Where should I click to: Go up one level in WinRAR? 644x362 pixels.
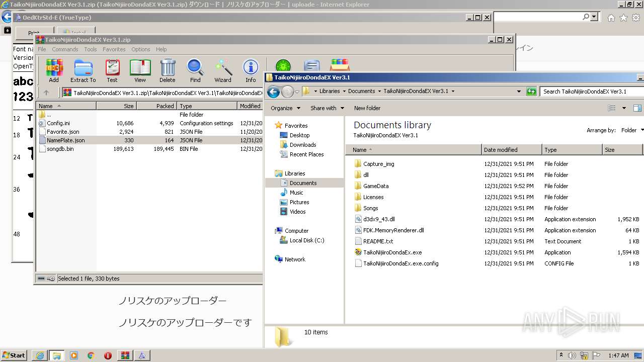46,93
